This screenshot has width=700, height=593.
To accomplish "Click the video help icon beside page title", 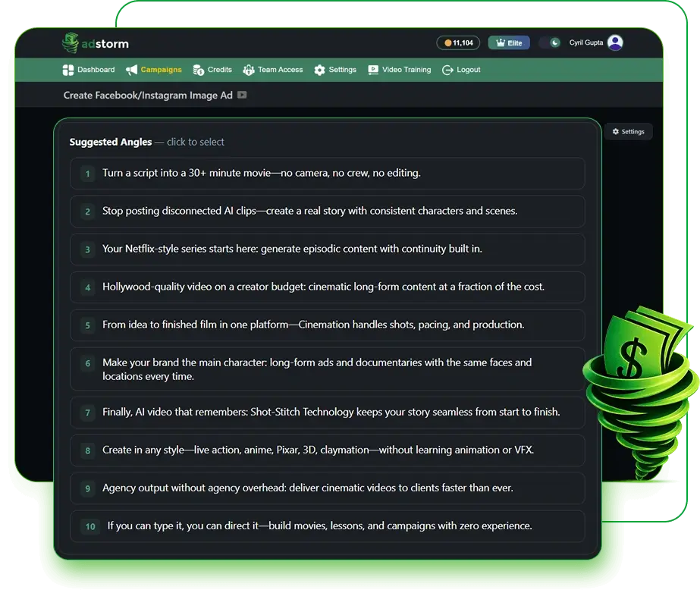I will click(242, 95).
